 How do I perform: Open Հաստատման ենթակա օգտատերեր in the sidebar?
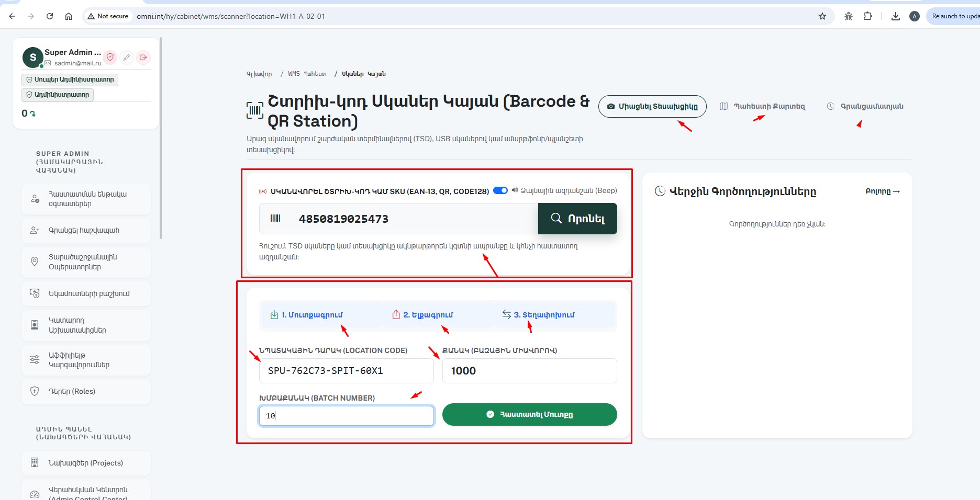[86, 199]
